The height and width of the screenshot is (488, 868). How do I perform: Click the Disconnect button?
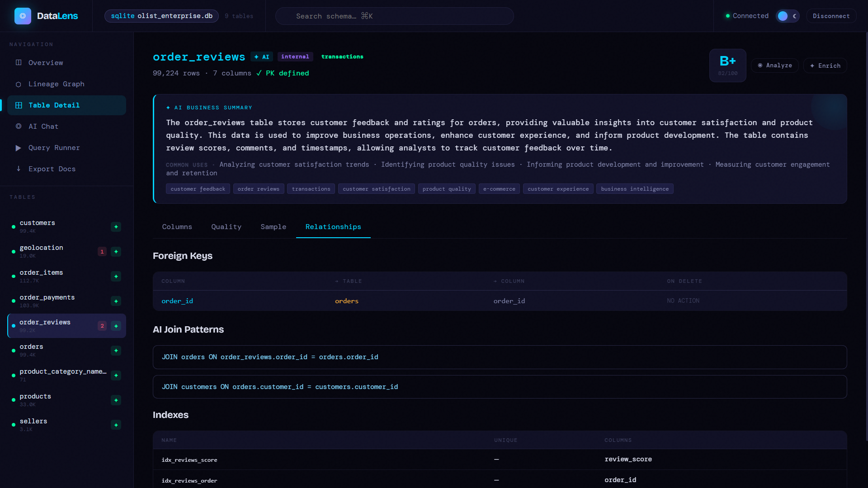831,16
